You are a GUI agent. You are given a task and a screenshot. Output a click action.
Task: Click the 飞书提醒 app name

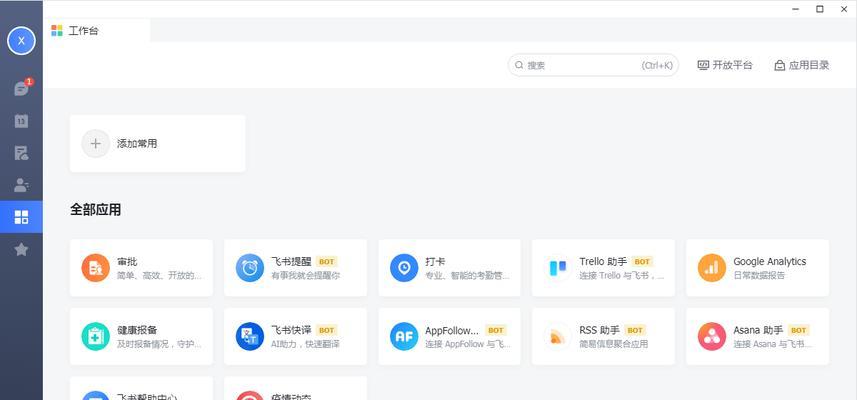(291, 262)
